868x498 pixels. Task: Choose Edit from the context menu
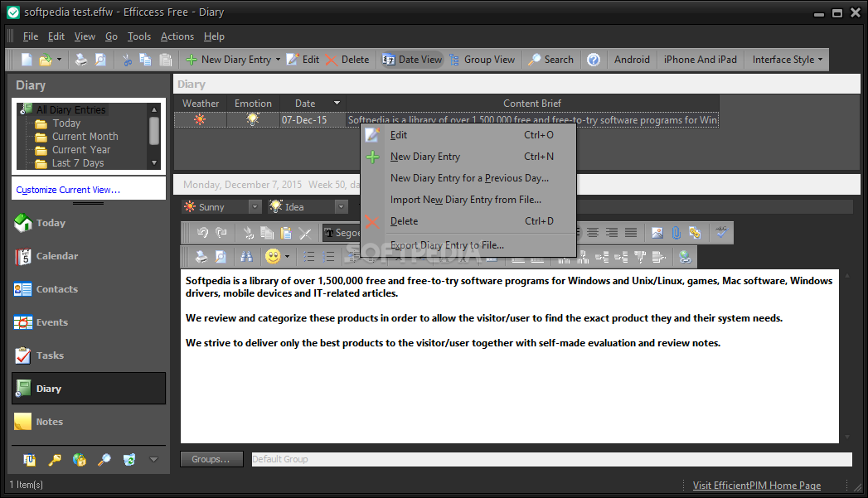468,135
